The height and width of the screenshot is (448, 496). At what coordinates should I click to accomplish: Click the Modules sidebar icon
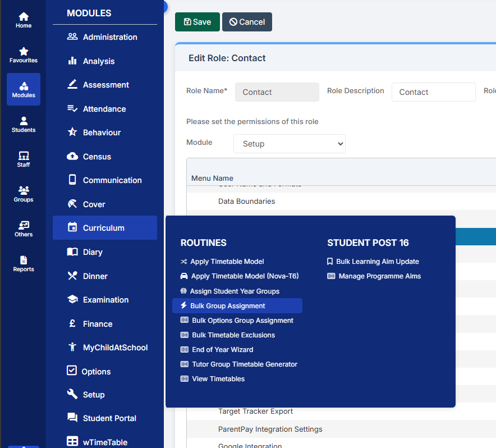23,86
